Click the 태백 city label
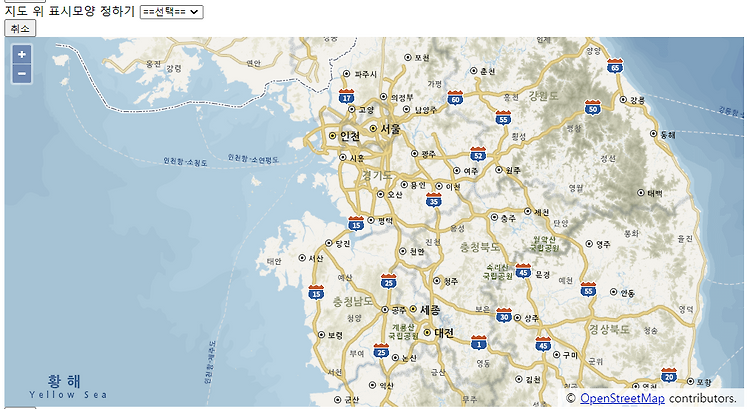The width and height of the screenshot is (750, 409). pyautogui.click(x=655, y=193)
